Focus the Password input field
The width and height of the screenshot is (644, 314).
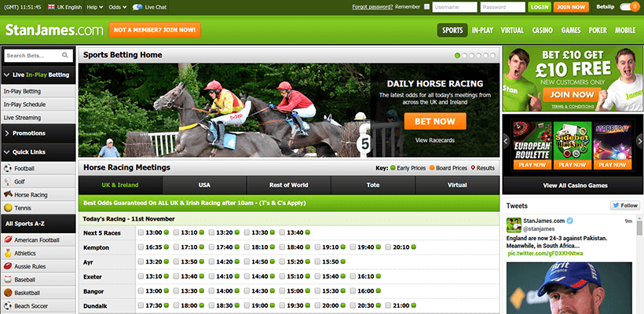pyautogui.click(x=503, y=7)
